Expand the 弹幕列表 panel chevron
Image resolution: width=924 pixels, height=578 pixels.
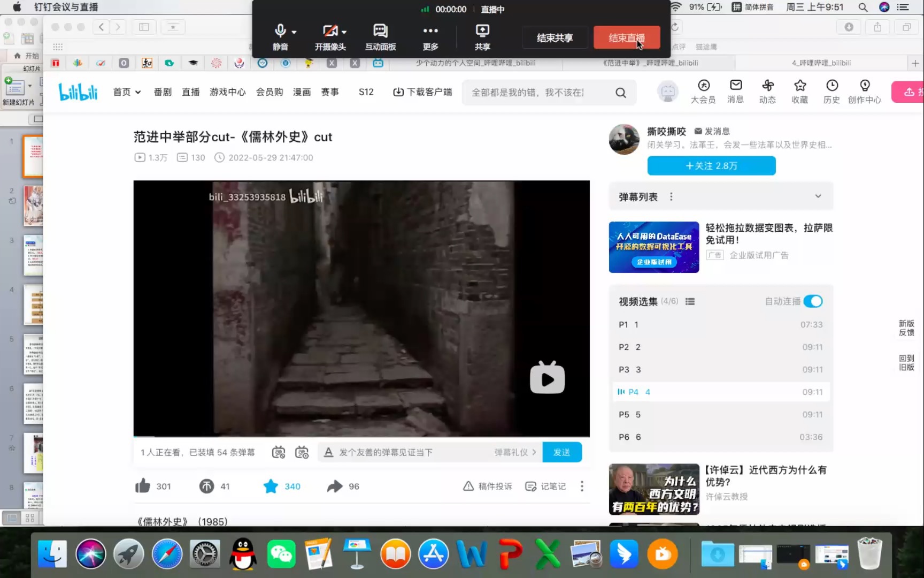(x=818, y=196)
